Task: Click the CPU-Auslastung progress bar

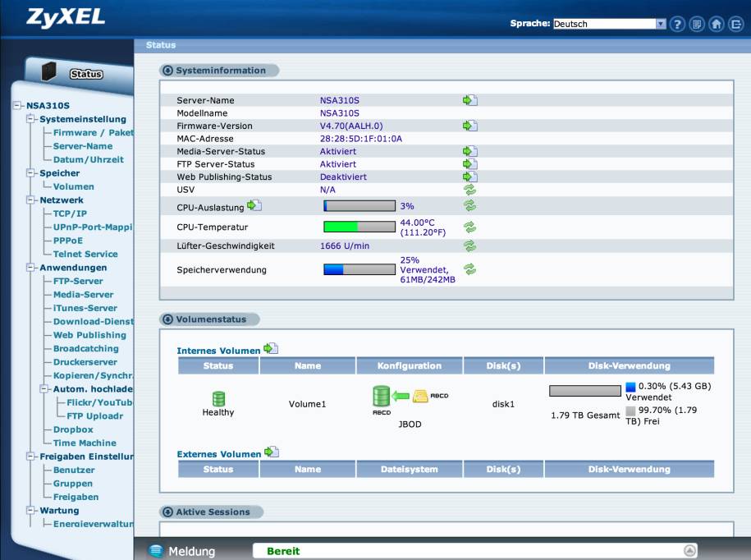Action: click(359, 206)
